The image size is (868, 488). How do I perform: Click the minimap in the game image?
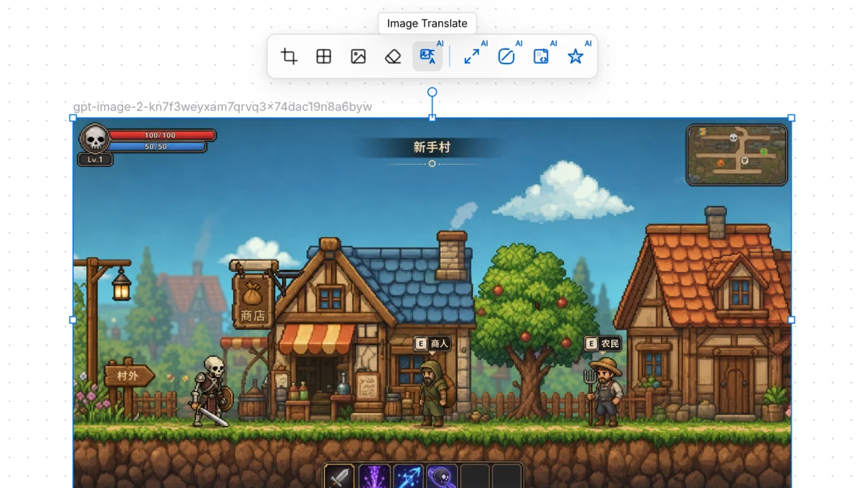coord(737,155)
